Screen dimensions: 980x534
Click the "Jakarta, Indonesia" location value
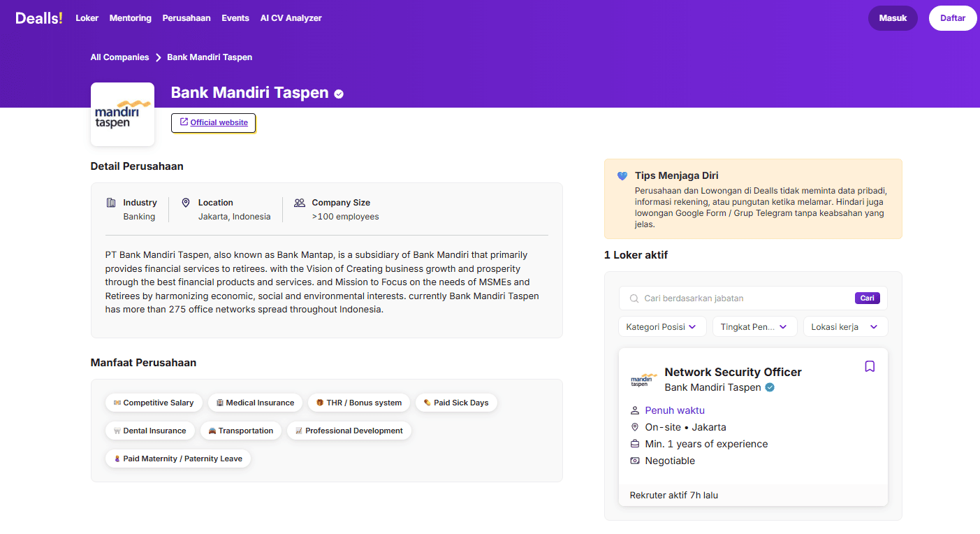click(x=234, y=217)
